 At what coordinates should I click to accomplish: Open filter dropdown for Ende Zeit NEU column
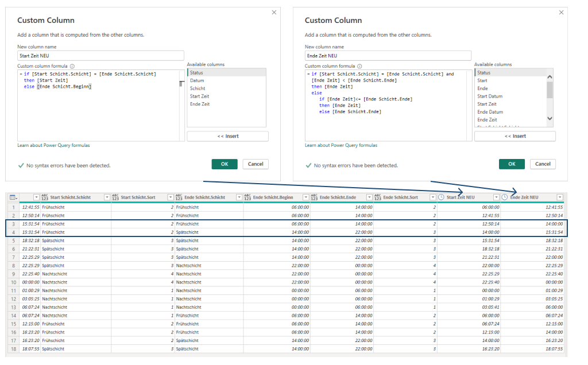(x=560, y=197)
